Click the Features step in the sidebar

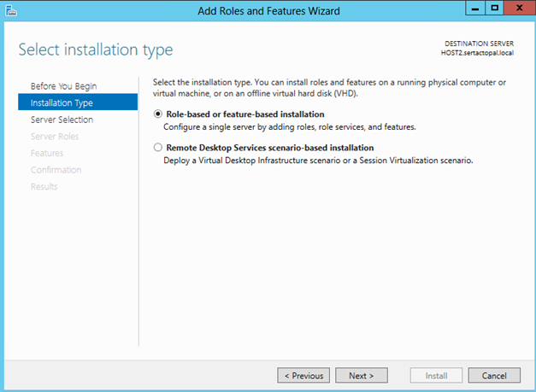pyautogui.click(x=47, y=153)
